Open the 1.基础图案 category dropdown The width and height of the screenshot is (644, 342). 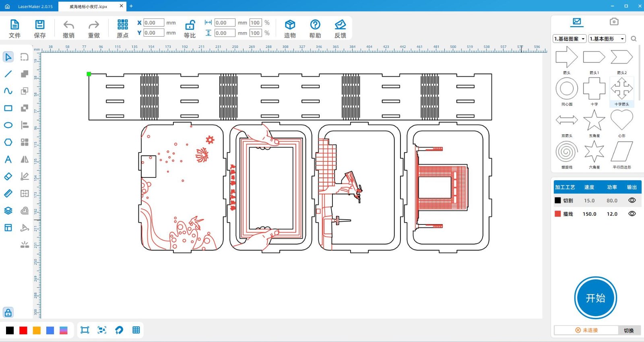point(570,39)
